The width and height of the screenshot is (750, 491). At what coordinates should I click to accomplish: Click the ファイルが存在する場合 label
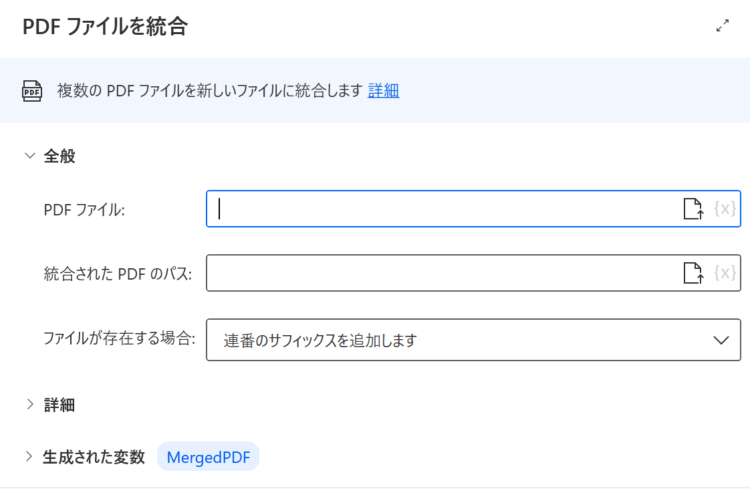tap(120, 338)
